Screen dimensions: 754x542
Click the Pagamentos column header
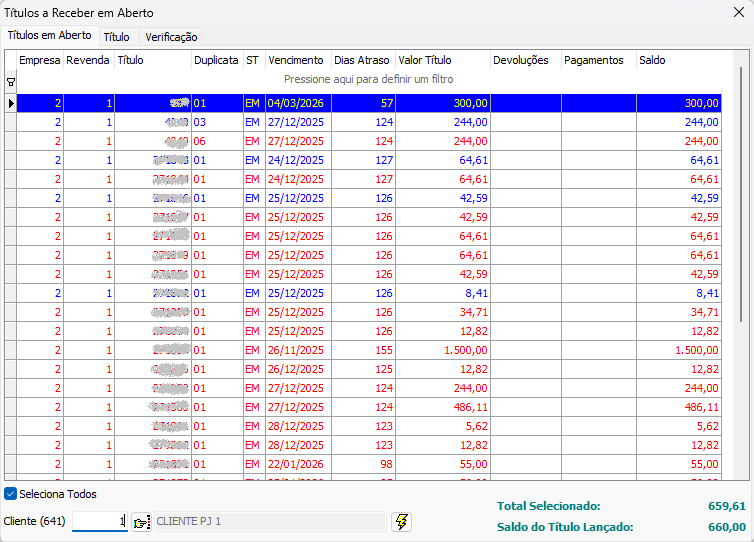[x=599, y=60]
